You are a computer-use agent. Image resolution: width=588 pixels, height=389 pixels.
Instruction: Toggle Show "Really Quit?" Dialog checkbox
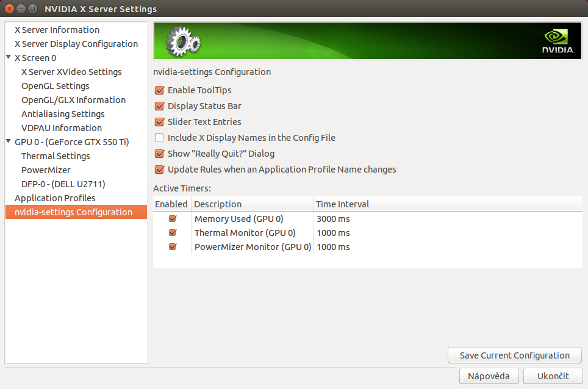tap(159, 154)
